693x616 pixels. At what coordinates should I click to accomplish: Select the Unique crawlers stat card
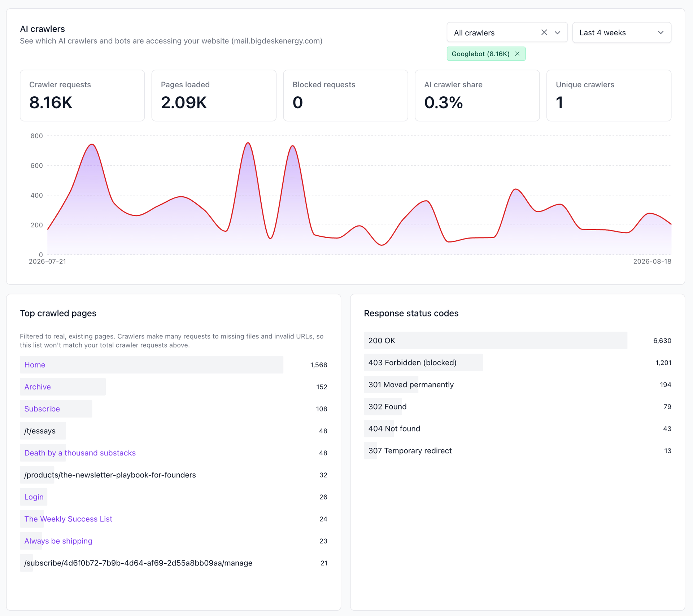[x=609, y=96]
